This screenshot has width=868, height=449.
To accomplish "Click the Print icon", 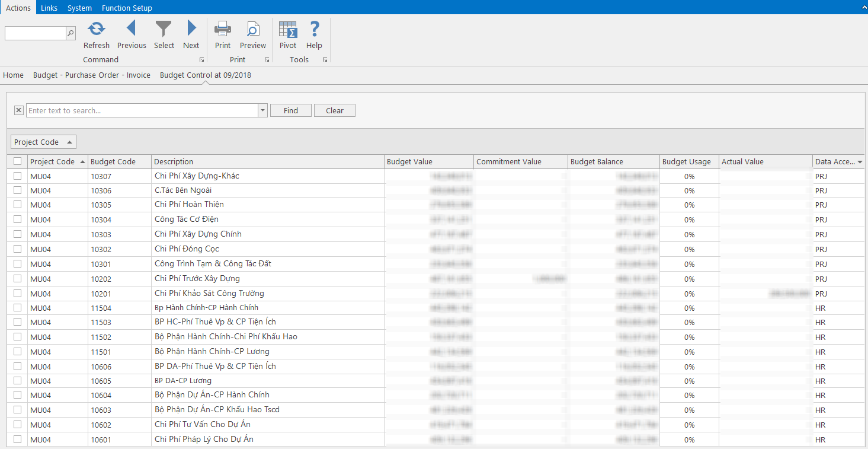I will pyautogui.click(x=223, y=28).
